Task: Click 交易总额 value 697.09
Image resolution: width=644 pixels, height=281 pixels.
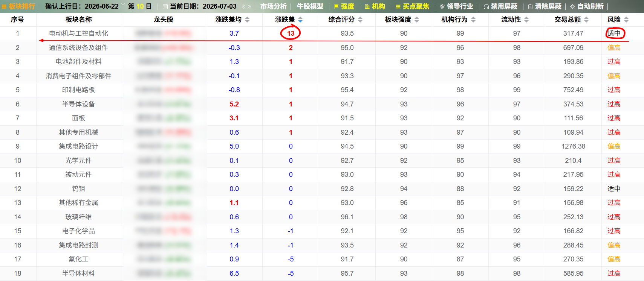Action: tap(573, 48)
